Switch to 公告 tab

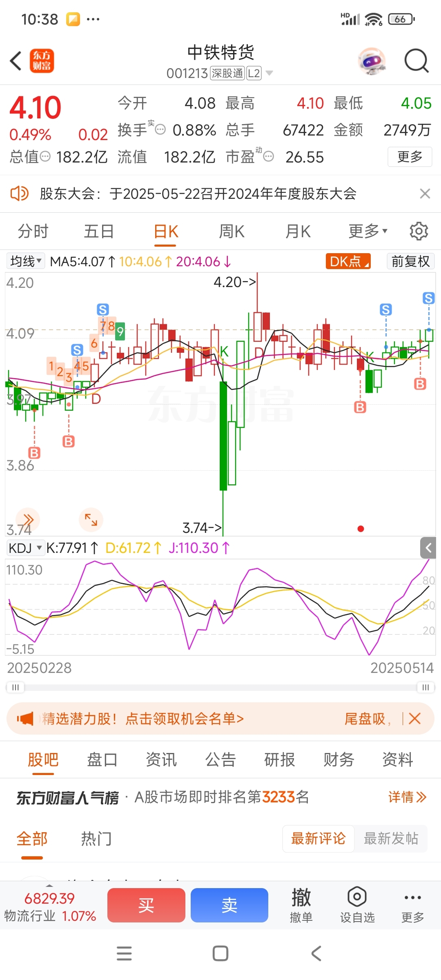[220, 759]
